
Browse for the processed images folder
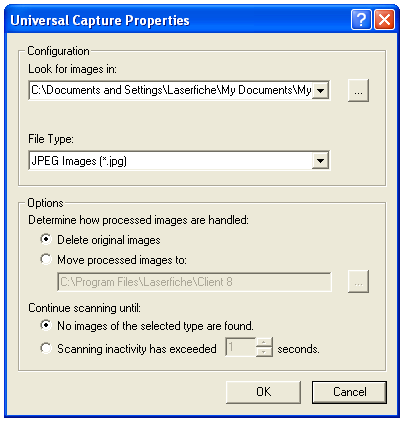point(358,282)
